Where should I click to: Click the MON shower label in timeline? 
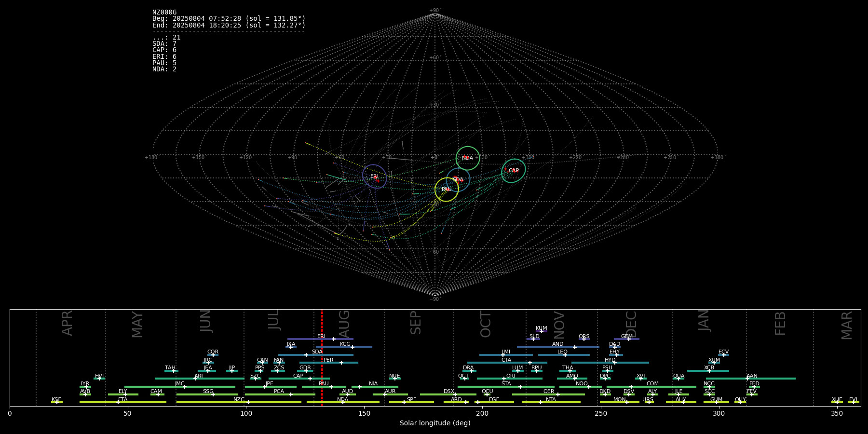pos(620,400)
